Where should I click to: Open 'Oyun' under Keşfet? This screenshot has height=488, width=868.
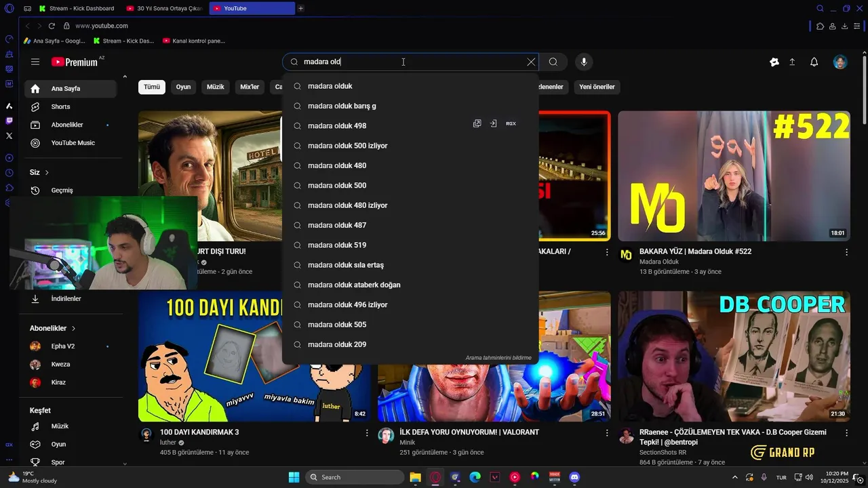coord(71,445)
